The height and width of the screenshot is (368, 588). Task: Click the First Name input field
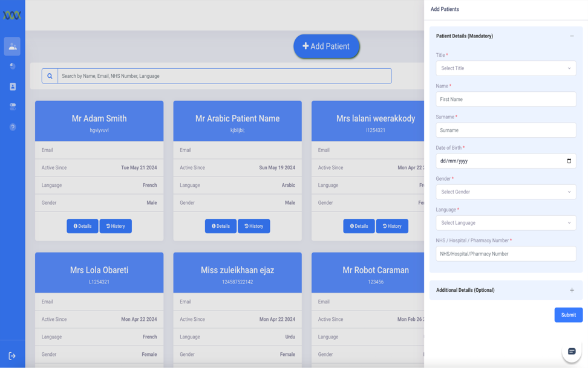pos(505,99)
